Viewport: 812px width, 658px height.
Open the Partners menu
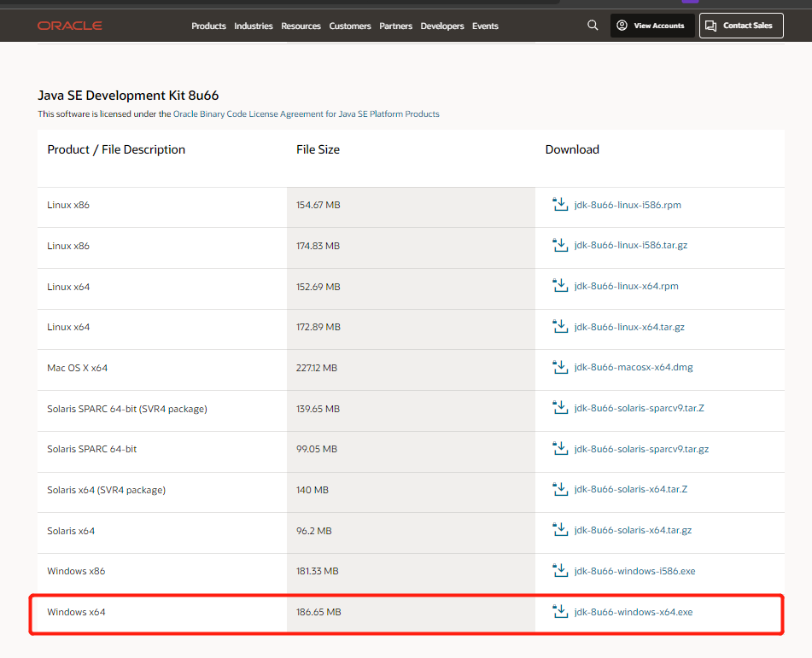click(395, 26)
